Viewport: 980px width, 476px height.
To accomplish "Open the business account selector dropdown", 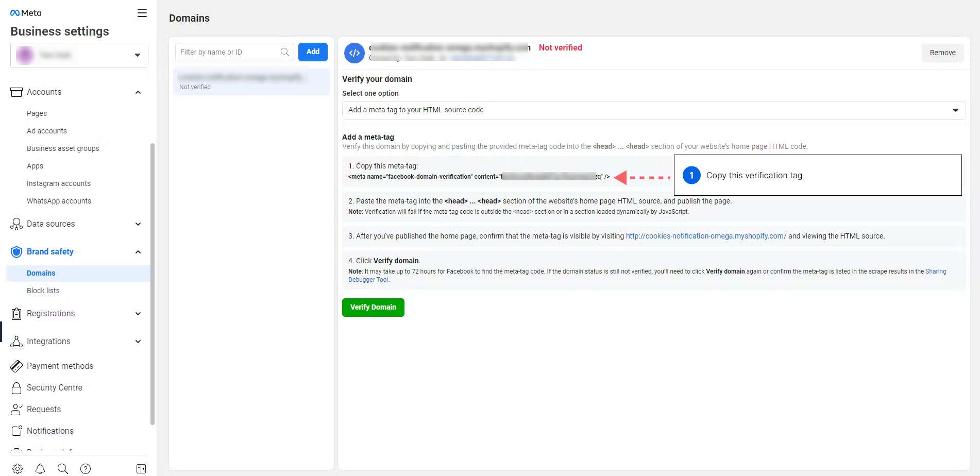I will [x=79, y=55].
